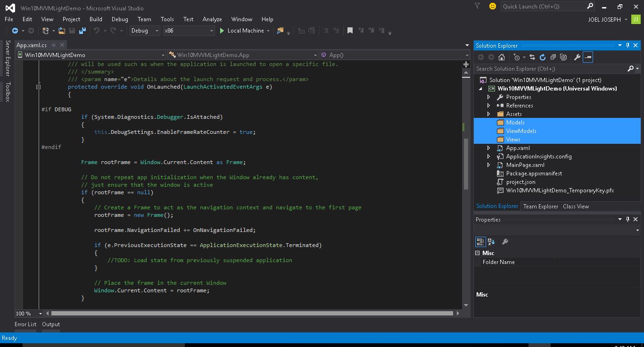This screenshot has width=644, height=347.
Task: Toggle a bookmark with the bookmark icon
Action: coord(350,31)
